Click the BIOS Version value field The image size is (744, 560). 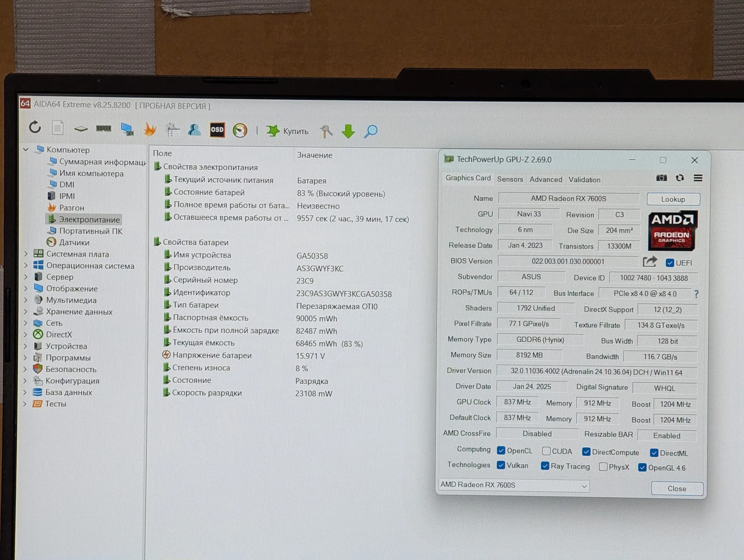pos(568,261)
